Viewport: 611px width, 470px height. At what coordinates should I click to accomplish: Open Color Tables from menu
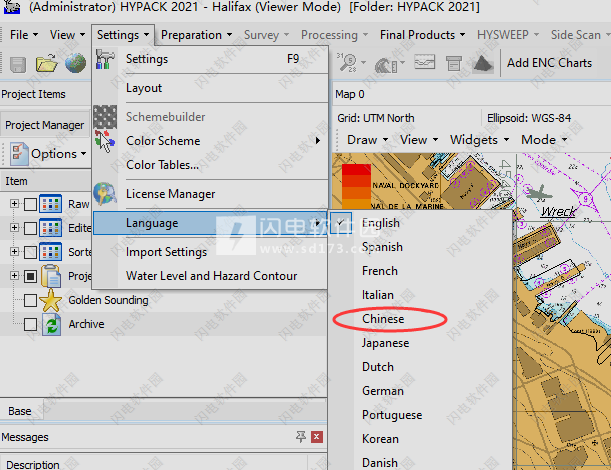coord(210,165)
